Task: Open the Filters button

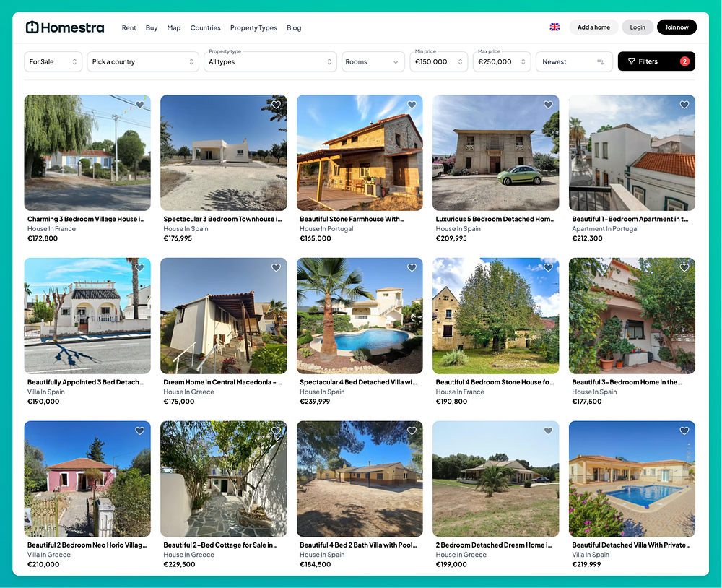Action: coord(656,61)
